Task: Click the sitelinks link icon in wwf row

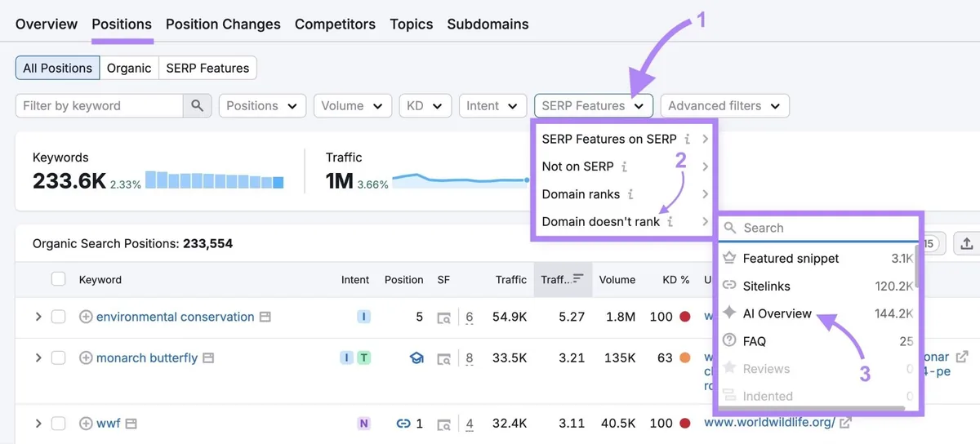Action: coord(403,423)
